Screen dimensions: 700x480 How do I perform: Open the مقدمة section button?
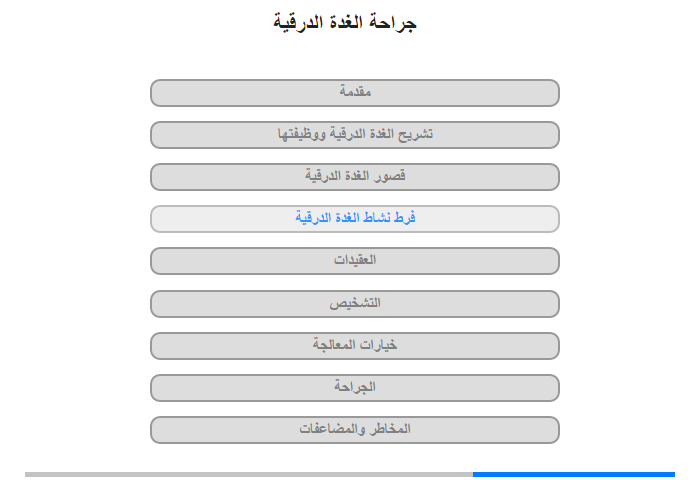pos(354,93)
